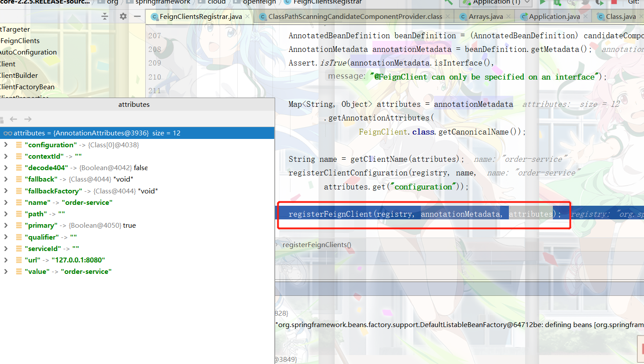
Task: Click registerFeignClient call in highlighted line
Action: coord(330,214)
